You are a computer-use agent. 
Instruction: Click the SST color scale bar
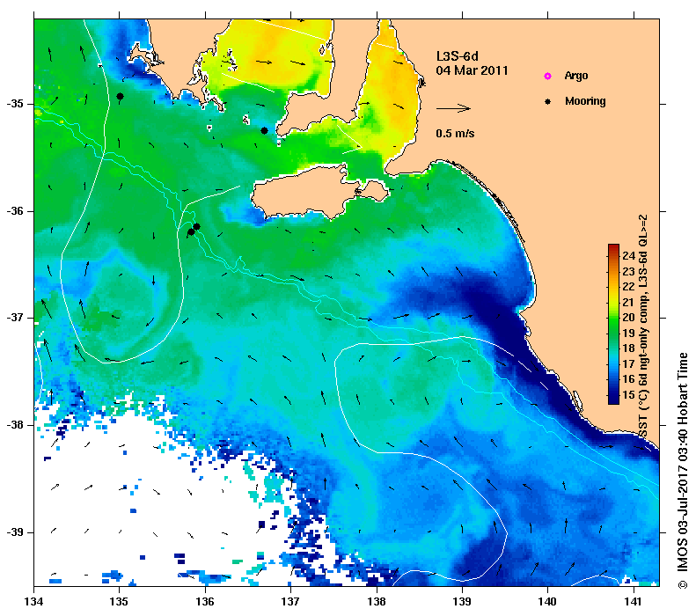(613, 324)
